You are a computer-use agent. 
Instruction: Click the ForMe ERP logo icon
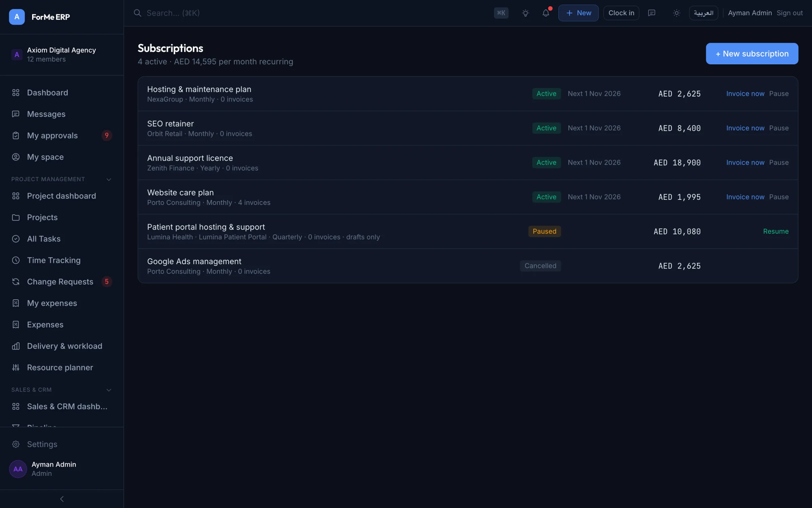(17, 17)
